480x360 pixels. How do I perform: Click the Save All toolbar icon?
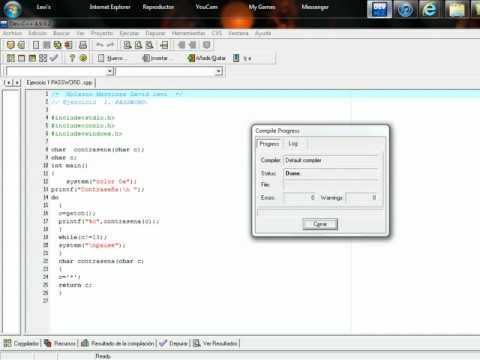[x=58, y=45]
